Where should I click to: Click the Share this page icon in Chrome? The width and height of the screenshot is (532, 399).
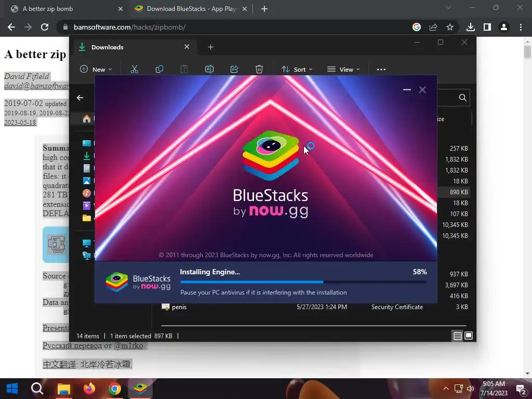pyautogui.click(x=433, y=27)
